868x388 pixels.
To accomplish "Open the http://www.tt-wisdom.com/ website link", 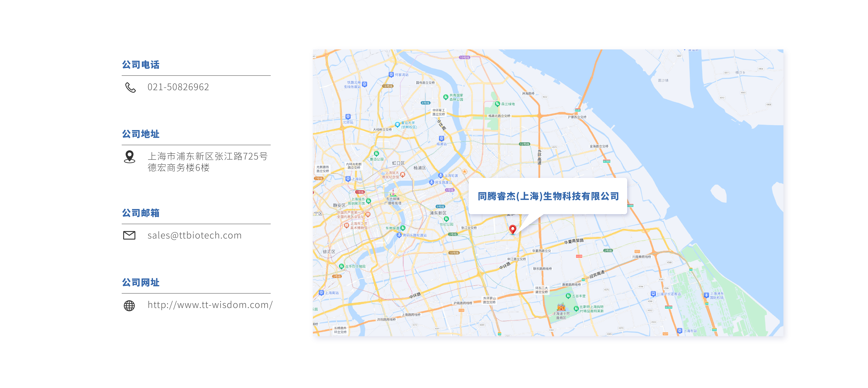I will click(x=210, y=305).
